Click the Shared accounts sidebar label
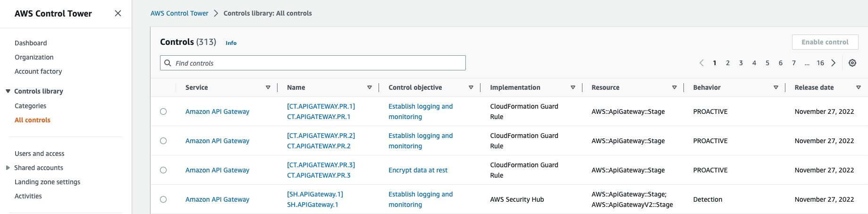Image resolution: width=868 pixels, height=214 pixels. tap(39, 168)
